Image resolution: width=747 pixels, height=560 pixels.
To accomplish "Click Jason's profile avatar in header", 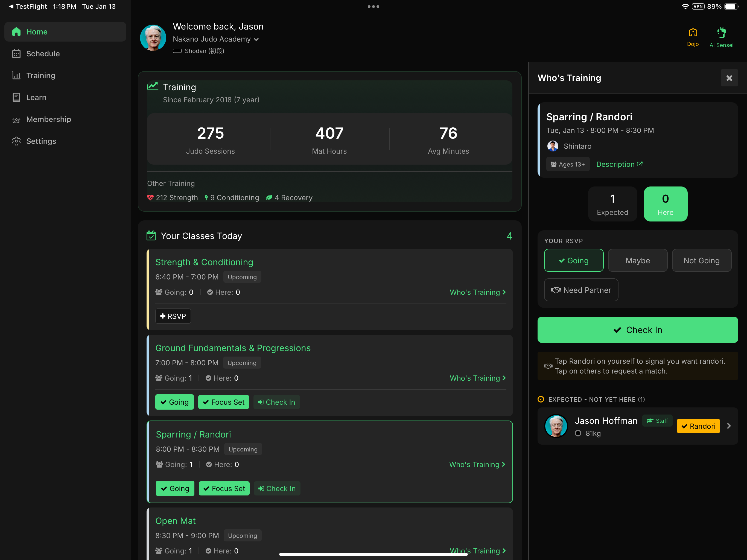I will [x=153, y=37].
